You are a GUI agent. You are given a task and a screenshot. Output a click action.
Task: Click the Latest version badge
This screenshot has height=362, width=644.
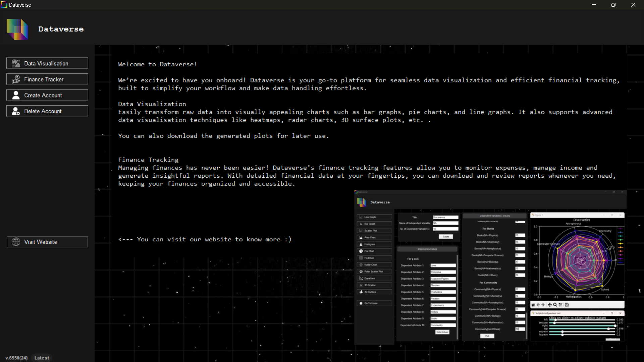(42, 358)
